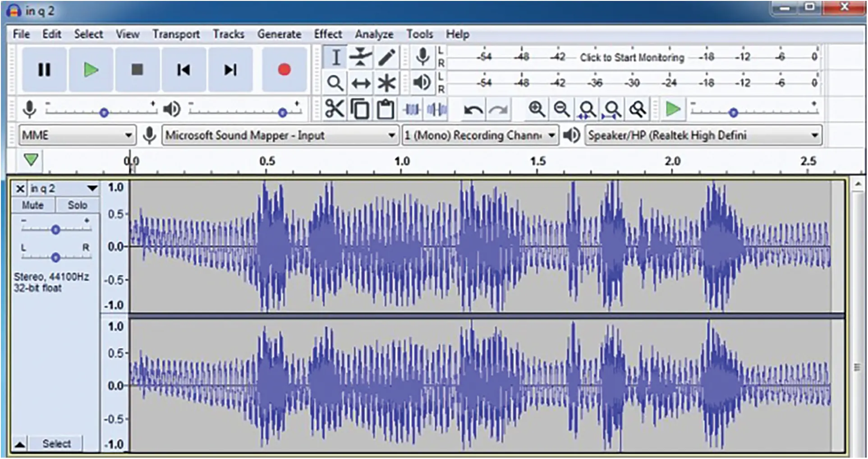The image size is (868, 459).
Task: Open the Transport menu
Action: [x=176, y=34]
